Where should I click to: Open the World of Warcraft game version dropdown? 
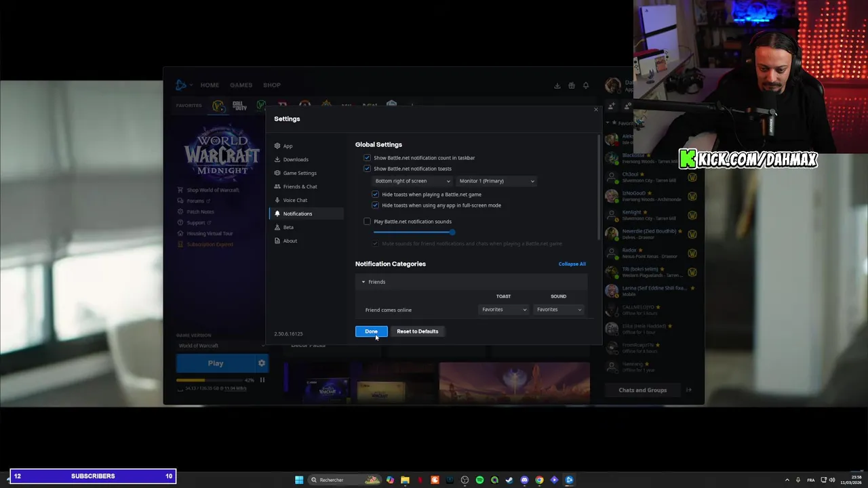[221, 346]
